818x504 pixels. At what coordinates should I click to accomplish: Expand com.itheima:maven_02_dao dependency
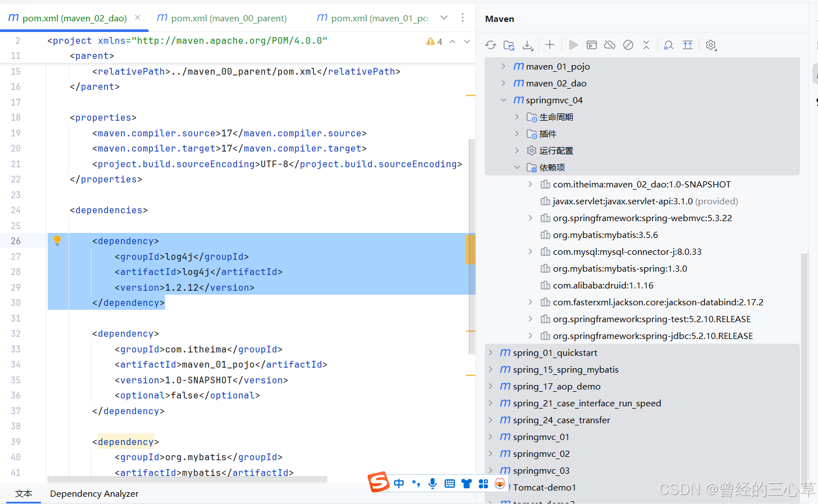point(531,184)
